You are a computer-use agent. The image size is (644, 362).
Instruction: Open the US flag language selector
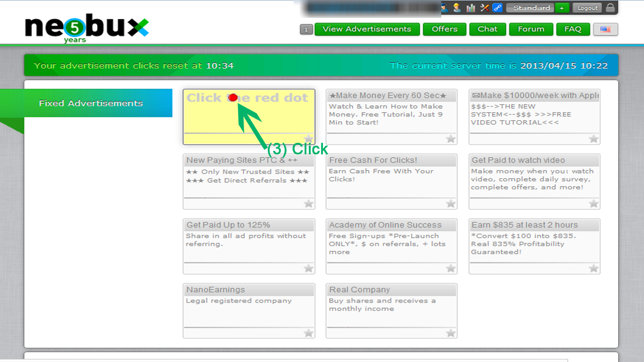[605, 29]
